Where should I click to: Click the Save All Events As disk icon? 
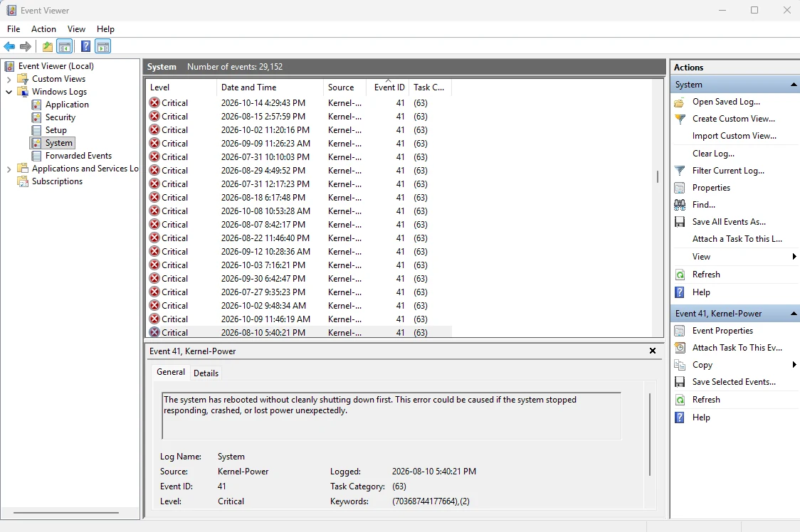680,222
